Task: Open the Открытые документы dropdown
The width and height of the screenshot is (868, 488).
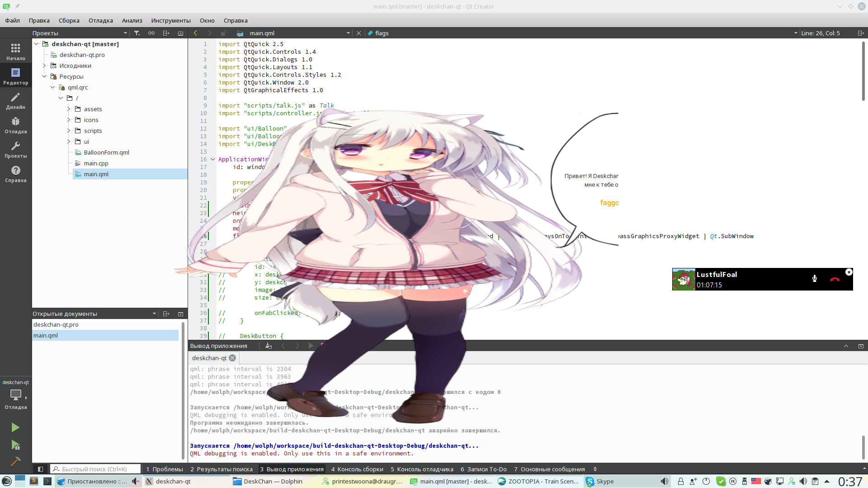Action: pyautogui.click(x=154, y=314)
